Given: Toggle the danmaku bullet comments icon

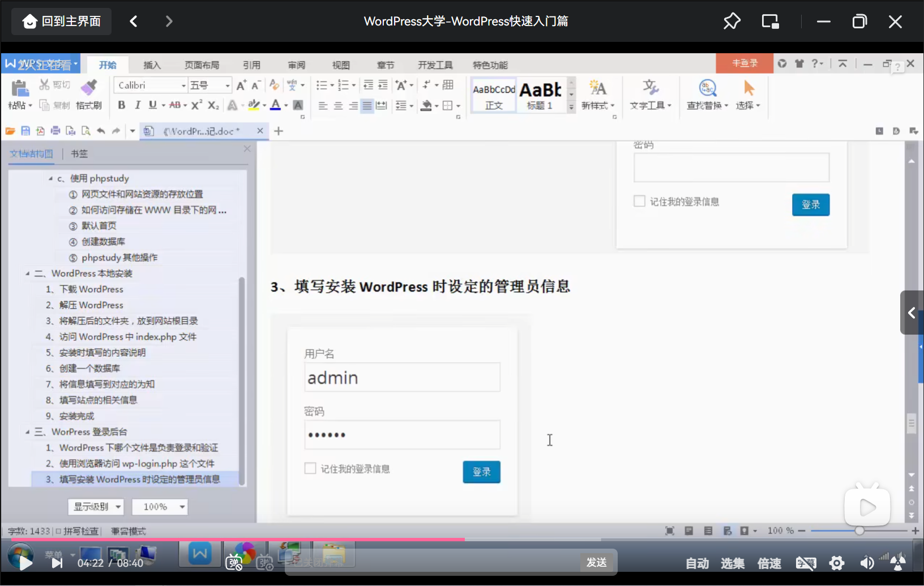Looking at the screenshot, I should click(234, 563).
